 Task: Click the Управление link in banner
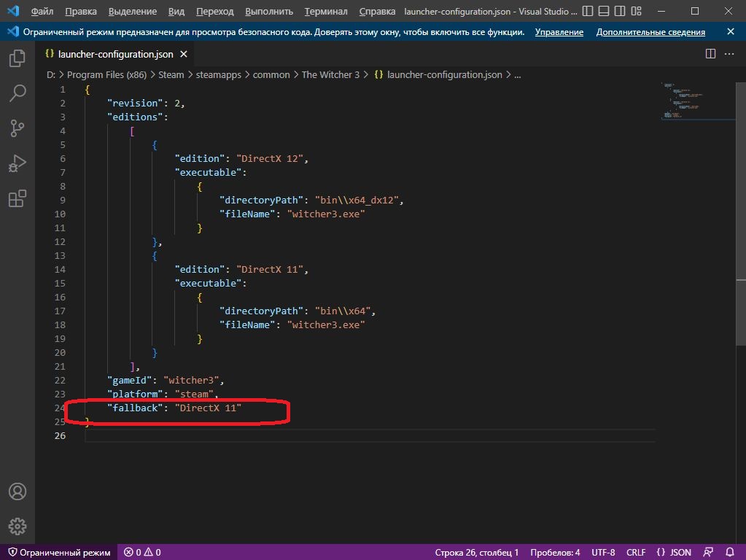[559, 32]
